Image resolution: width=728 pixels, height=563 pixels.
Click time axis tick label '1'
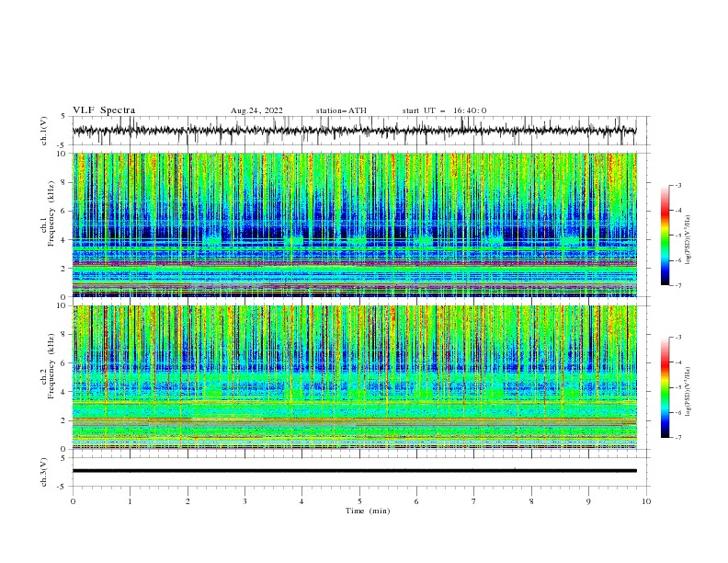tap(130, 501)
